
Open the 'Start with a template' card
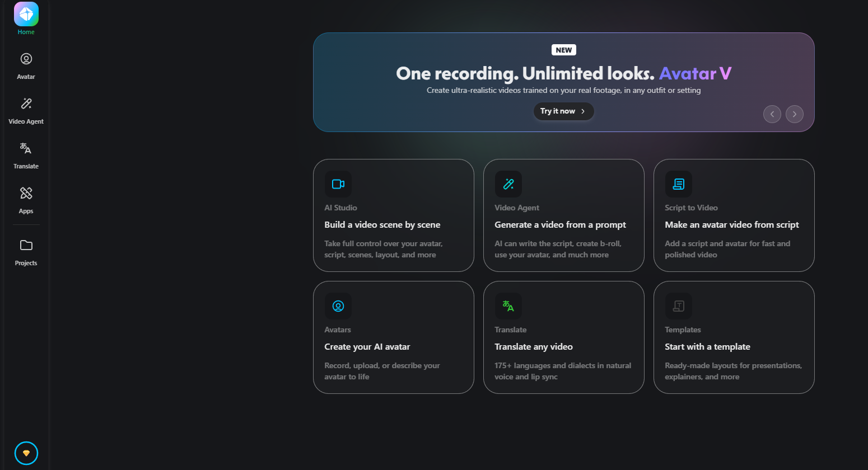[734, 337]
